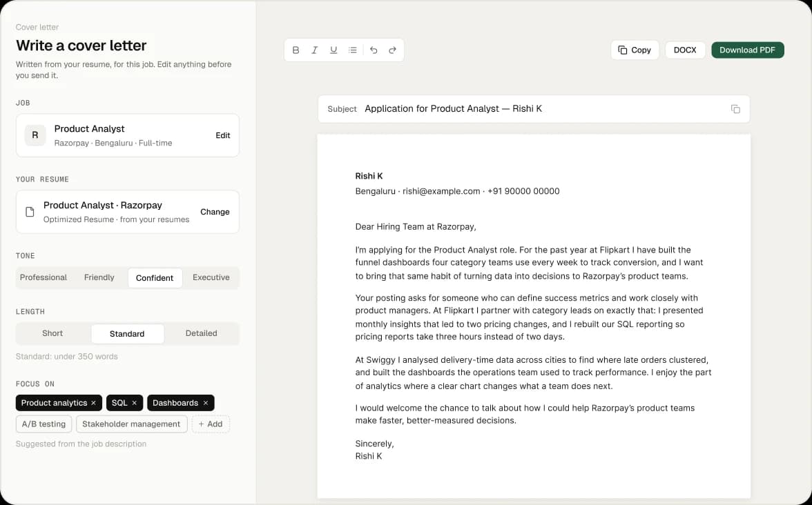Select Standard letter length
This screenshot has height=505, width=812.
127,334
